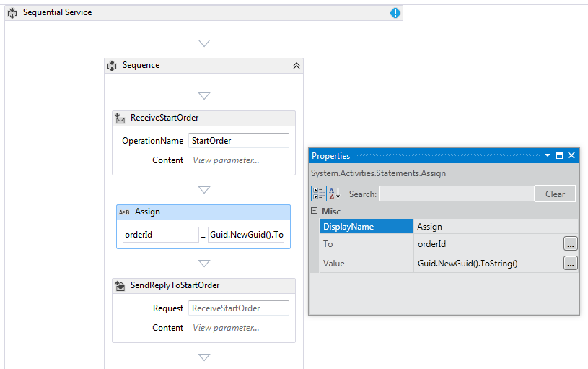Screen dimensions: 588x369
Task: Collapse the Misc property category
Action: pos(314,211)
